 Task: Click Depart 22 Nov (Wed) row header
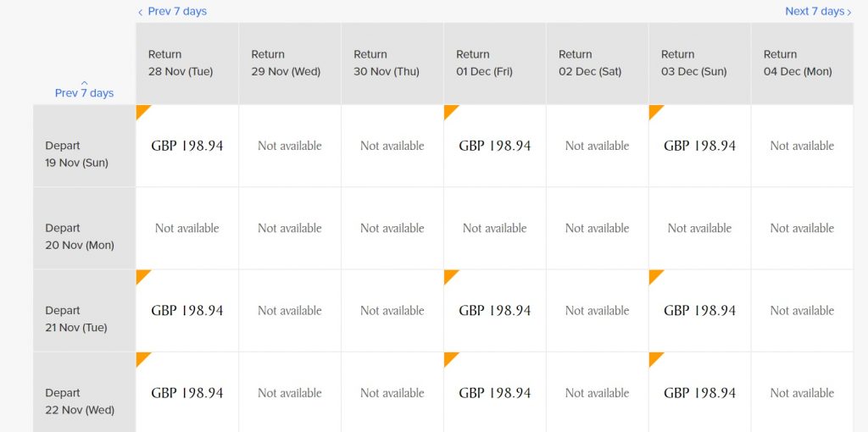(x=84, y=392)
